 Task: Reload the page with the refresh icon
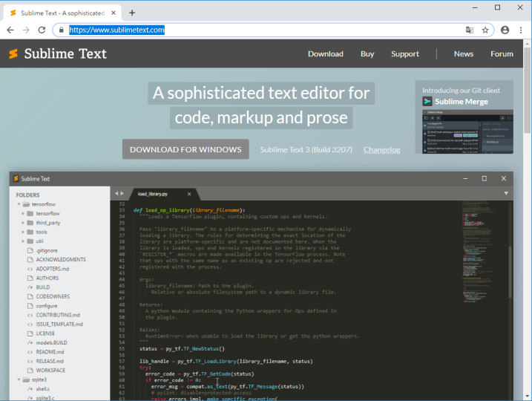42,30
